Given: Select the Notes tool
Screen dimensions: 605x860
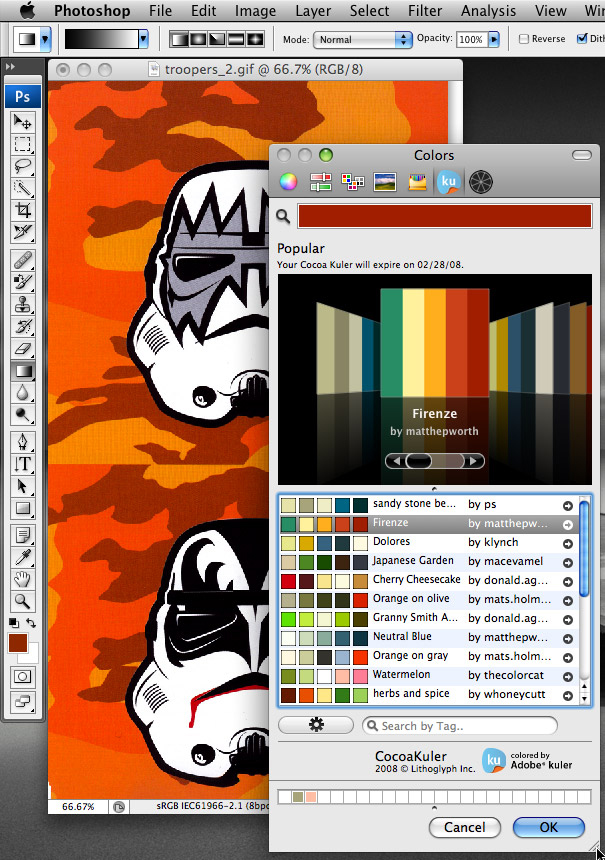Looking at the screenshot, I should 22,535.
